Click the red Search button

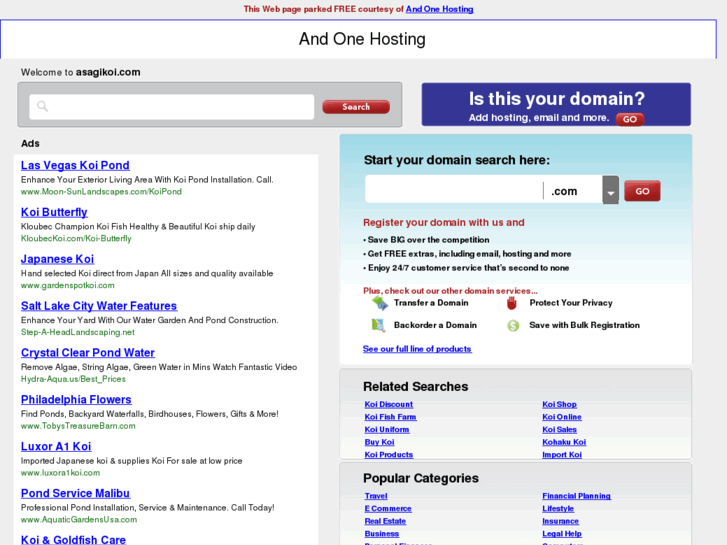356,107
